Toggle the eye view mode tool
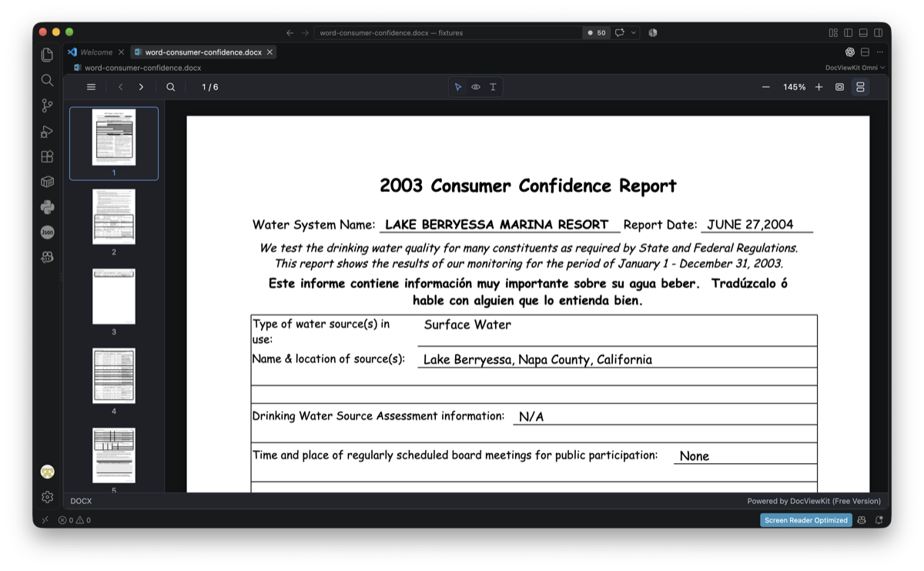This screenshot has height=571, width=924. point(476,87)
